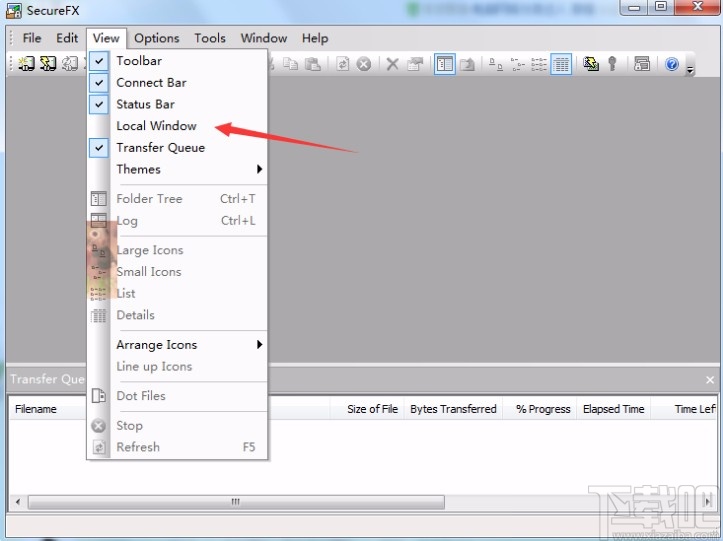Switch to Details view in toolbar
This screenshot has width=723, height=541.
point(561,64)
